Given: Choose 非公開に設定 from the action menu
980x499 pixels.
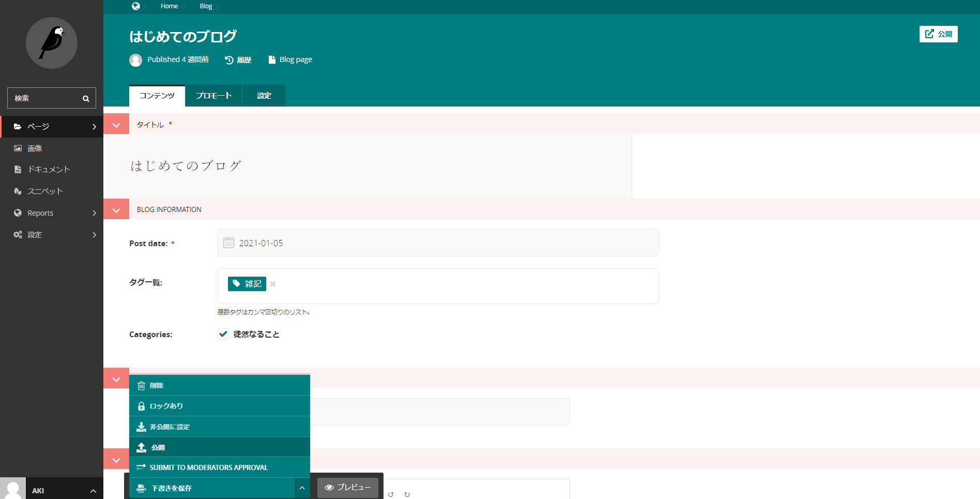Looking at the screenshot, I should pyautogui.click(x=220, y=427).
